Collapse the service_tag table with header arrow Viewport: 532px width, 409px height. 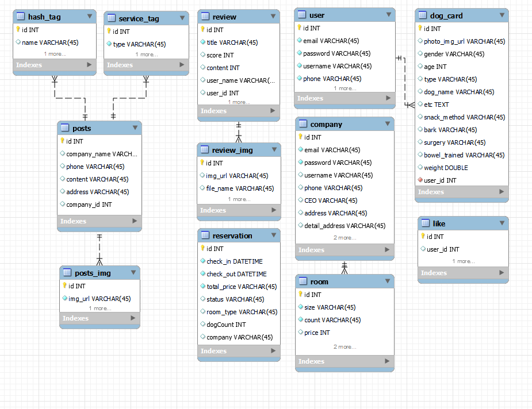pyautogui.click(x=182, y=18)
